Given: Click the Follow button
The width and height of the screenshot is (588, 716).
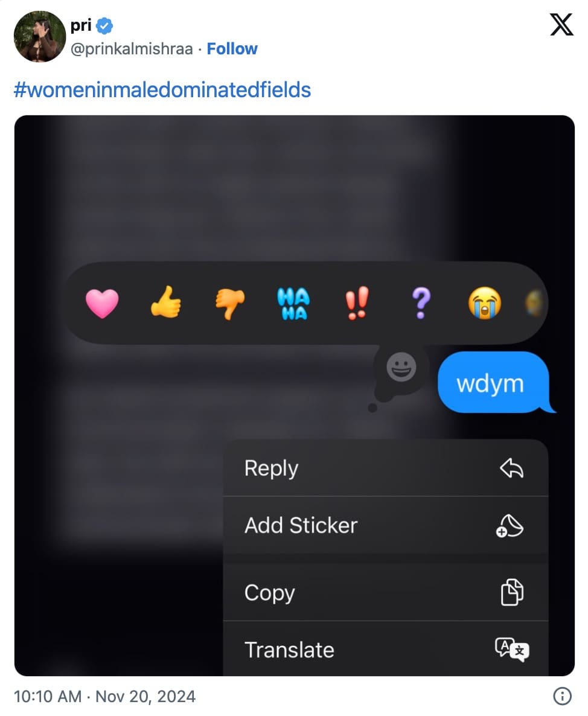Looking at the screenshot, I should click(232, 48).
